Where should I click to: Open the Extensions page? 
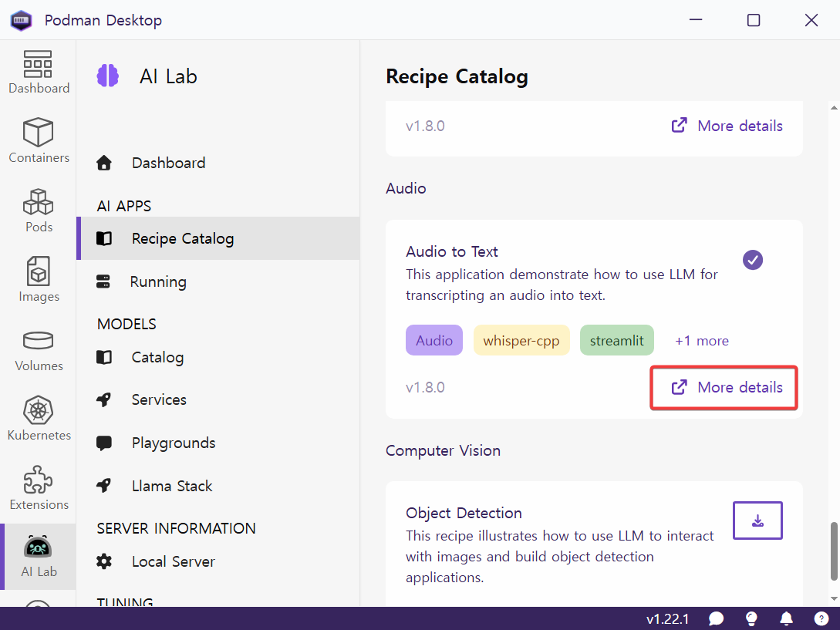39,488
